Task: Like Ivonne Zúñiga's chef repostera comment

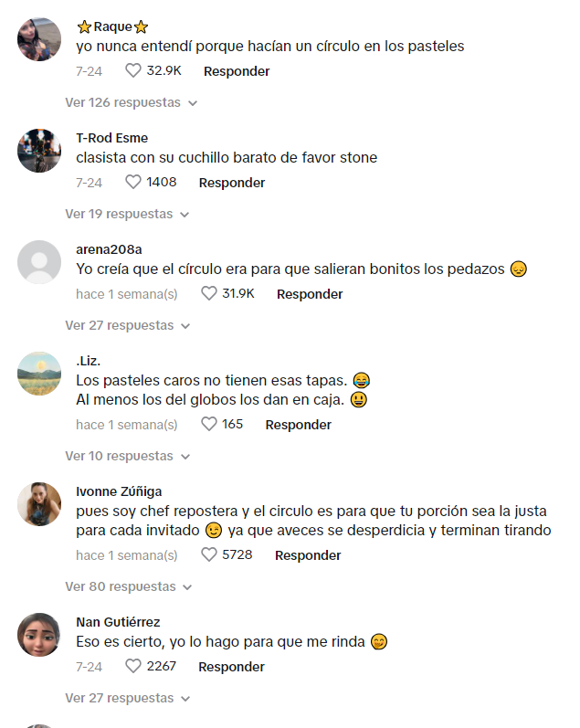Action: tap(209, 554)
